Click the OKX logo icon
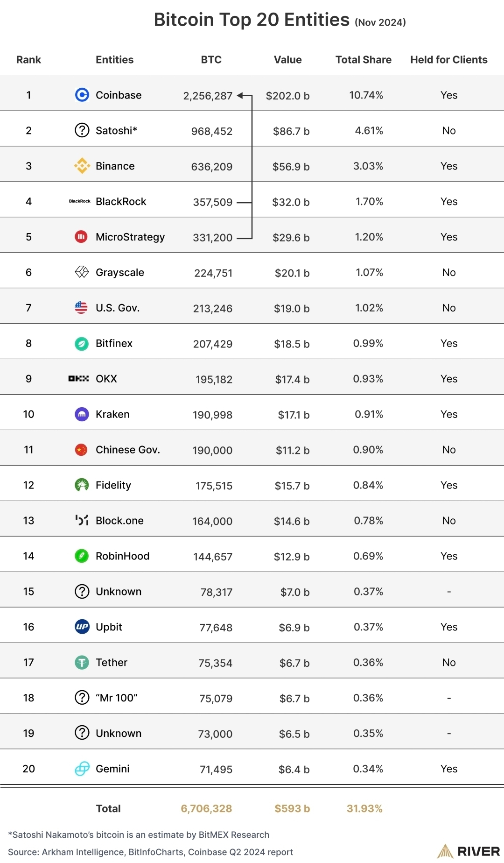The height and width of the screenshot is (863, 504). (x=78, y=378)
